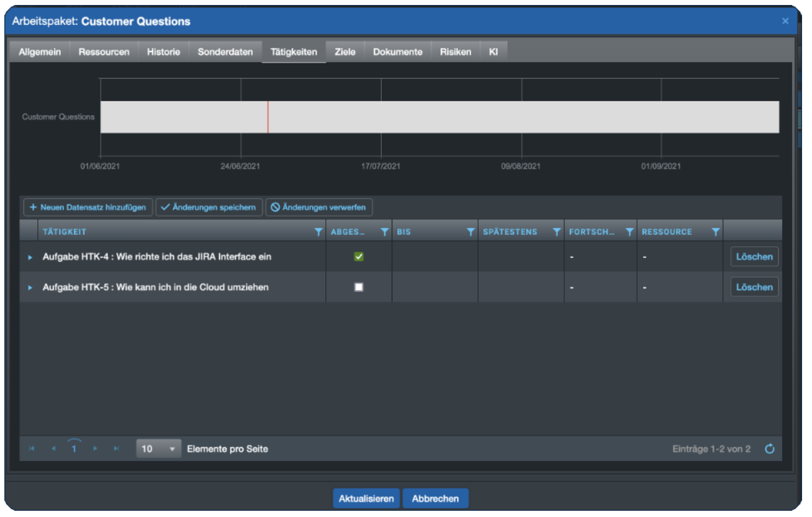Go to the next page of the list

[x=95, y=449]
